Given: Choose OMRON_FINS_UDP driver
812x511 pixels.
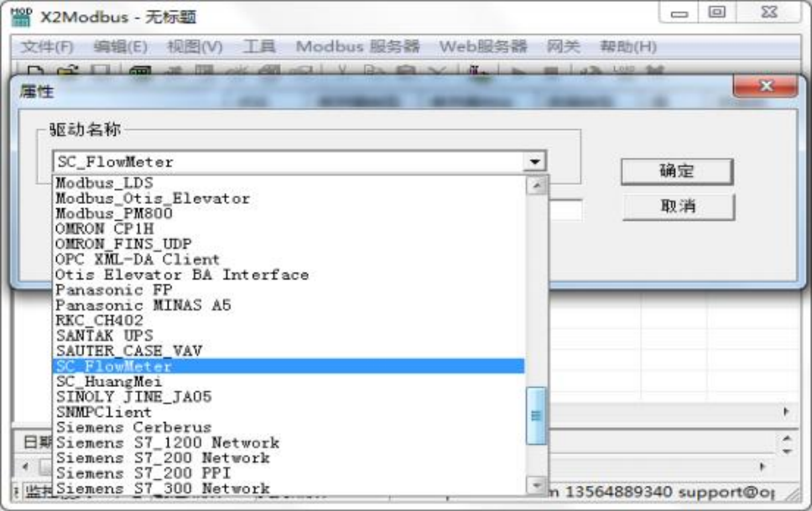Looking at the screenshot, I should [289, 244].
